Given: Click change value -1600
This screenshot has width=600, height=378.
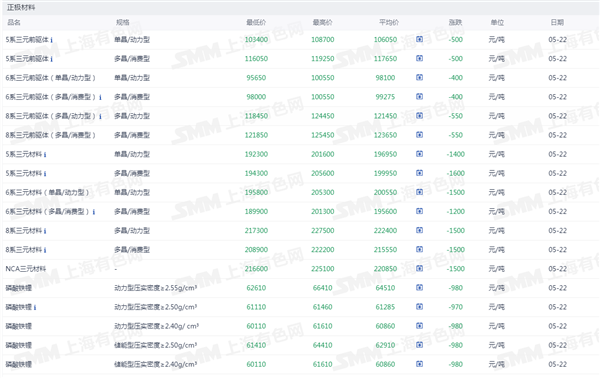Looking at the screenshot, I should tap(455, 173).
